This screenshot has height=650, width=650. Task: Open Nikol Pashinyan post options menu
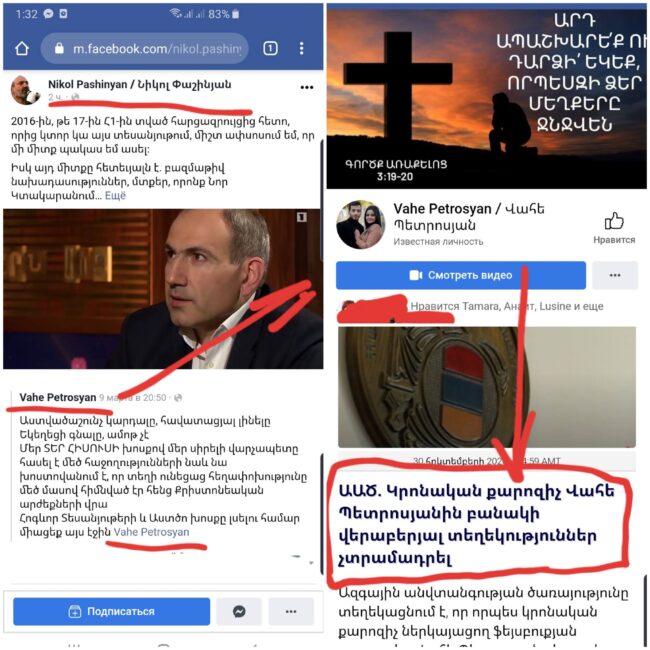(307, 87)
